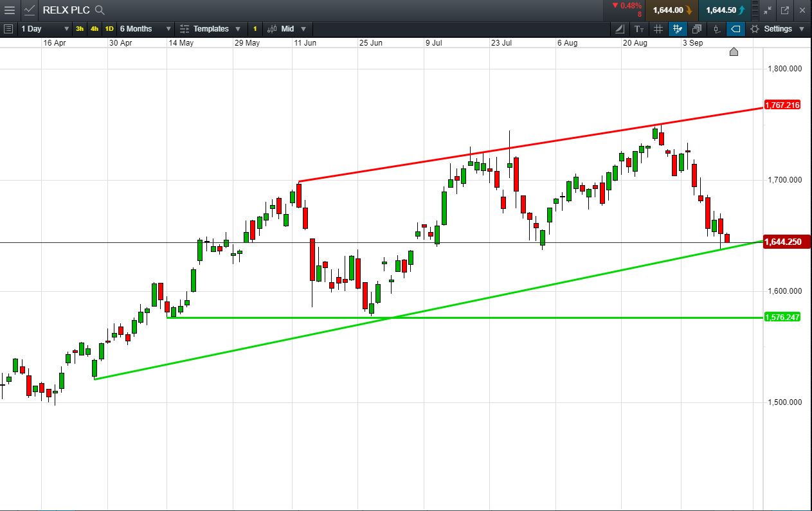Open the hamburger main menu

point(10,10)
